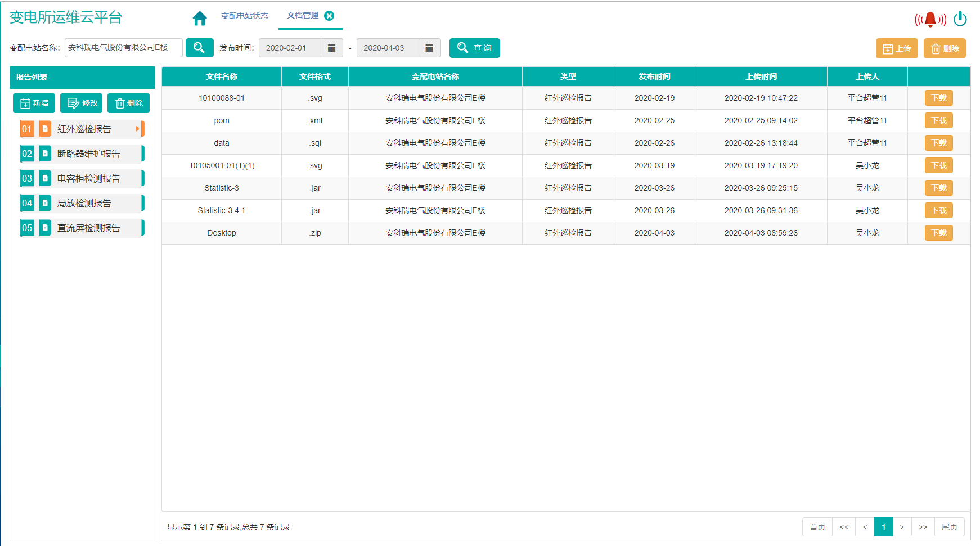
Task: Click the orange 上传 upload button
Action: (897, 48)
